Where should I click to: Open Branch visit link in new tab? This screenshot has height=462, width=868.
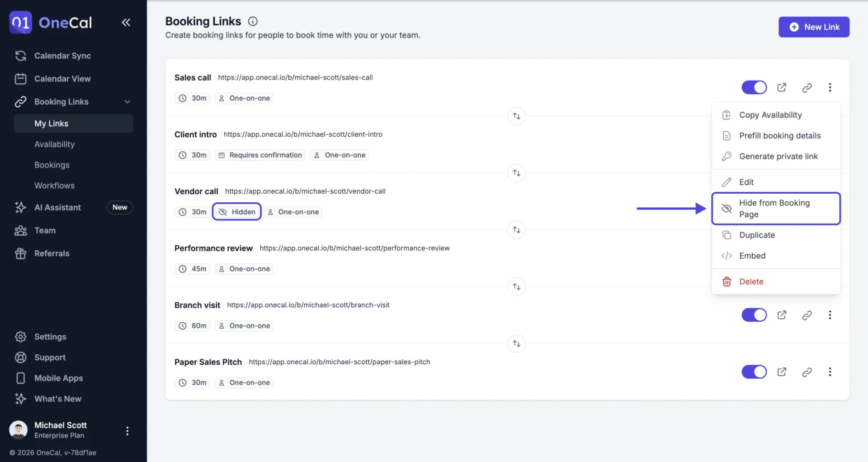[x=782, y=315]
